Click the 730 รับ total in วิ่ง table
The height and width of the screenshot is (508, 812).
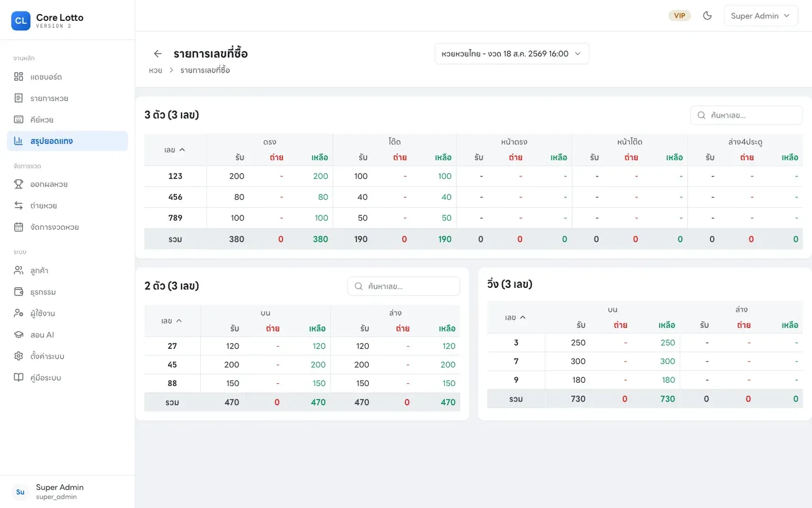coord(578,399)
